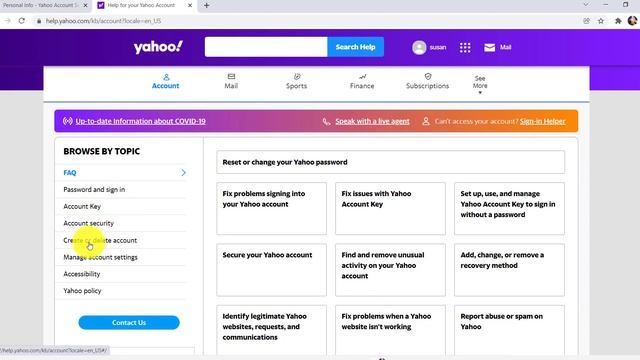Open Add, change, or remove recovery method
This screenshot has width=640, height=360.
509,270
